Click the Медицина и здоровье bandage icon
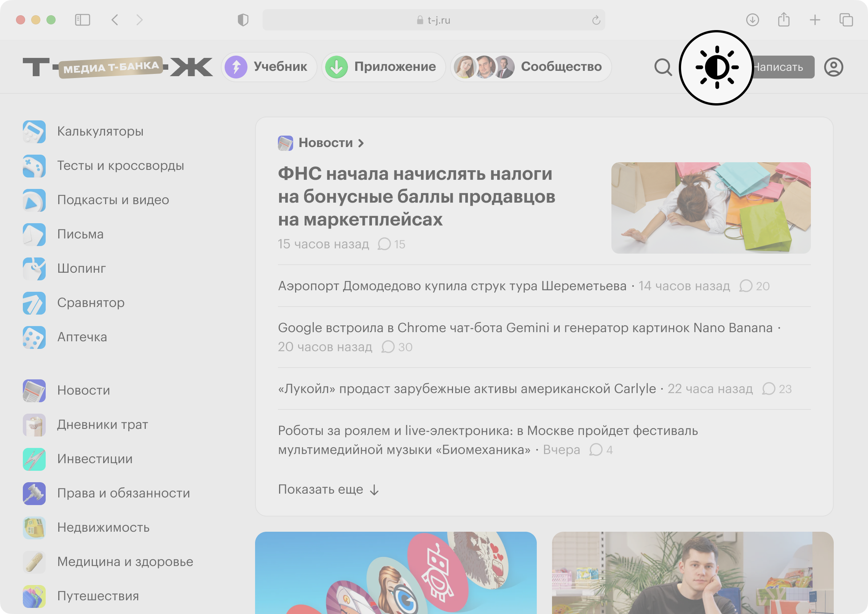The width and height of the screenshot is (868, 614). click(34, 562)
